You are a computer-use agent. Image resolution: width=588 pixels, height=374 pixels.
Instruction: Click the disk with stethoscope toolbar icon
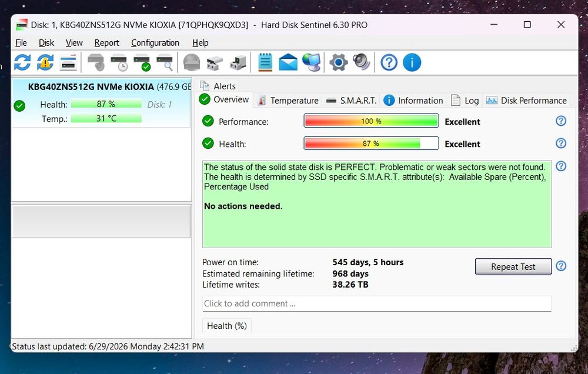point(96,62)
